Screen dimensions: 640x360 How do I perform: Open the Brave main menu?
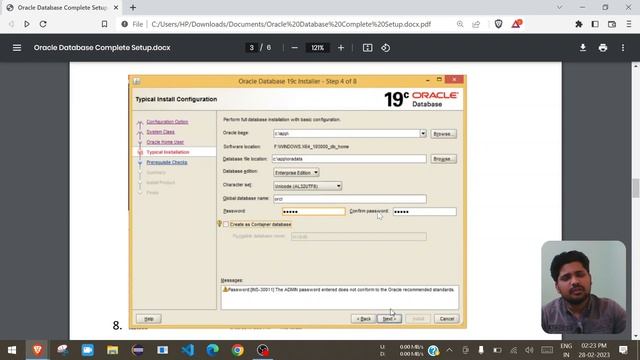point(629,24)
